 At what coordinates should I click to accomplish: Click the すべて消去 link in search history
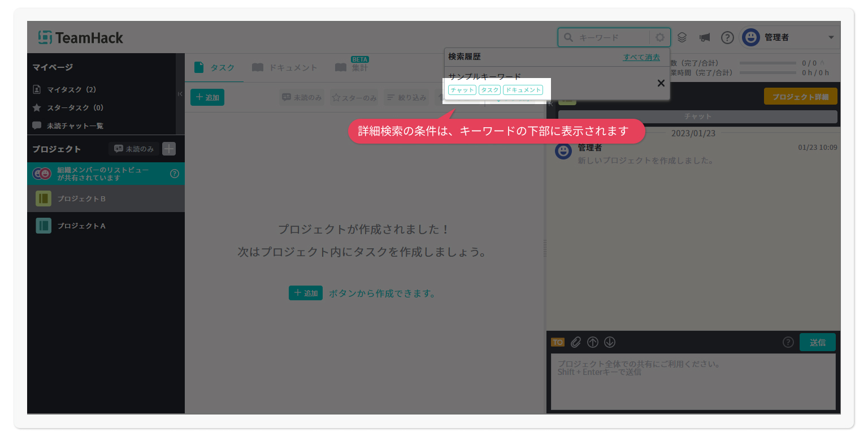pyautogui.click(x=641, y=57)
